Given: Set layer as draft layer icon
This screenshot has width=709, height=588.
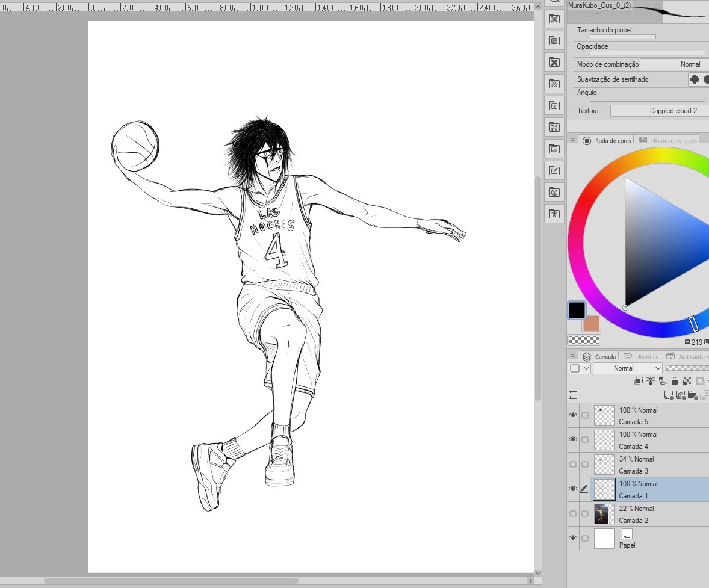Looking at the screenshot, I should tap(663, 382).
